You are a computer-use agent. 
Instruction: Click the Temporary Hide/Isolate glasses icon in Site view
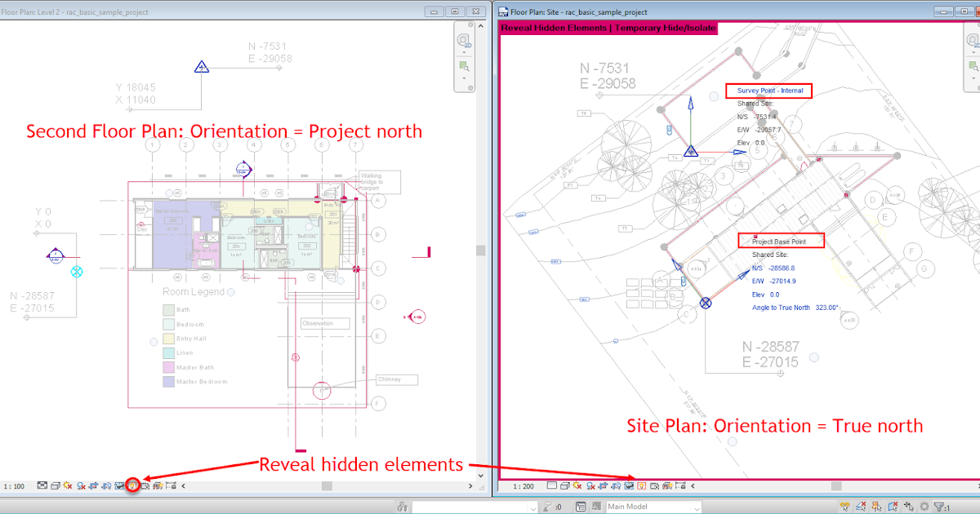[628, 485]
